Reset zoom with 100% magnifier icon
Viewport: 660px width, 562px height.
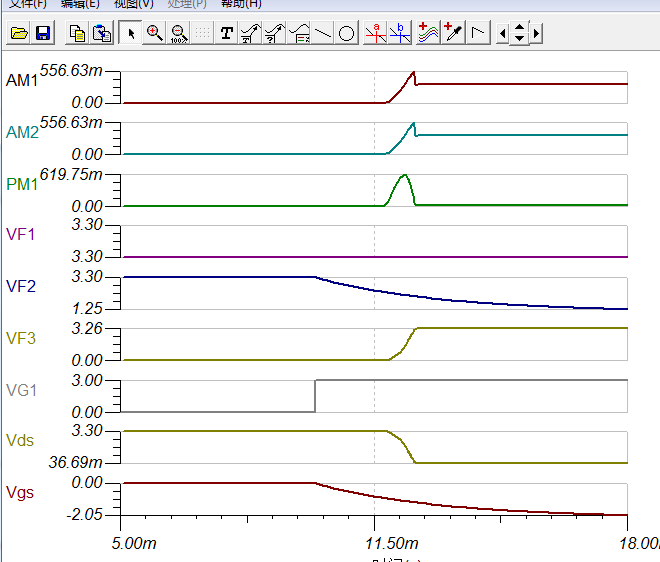(178, 34)
